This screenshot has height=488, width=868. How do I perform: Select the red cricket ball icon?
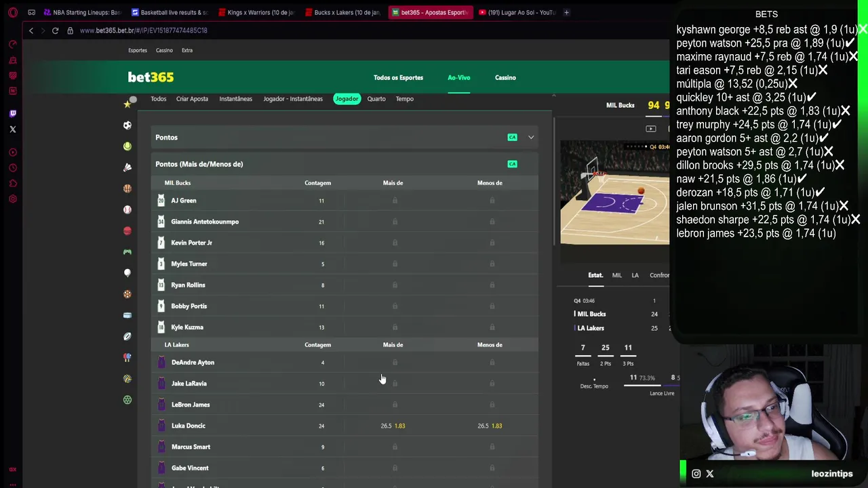click(x=127, y=230)
